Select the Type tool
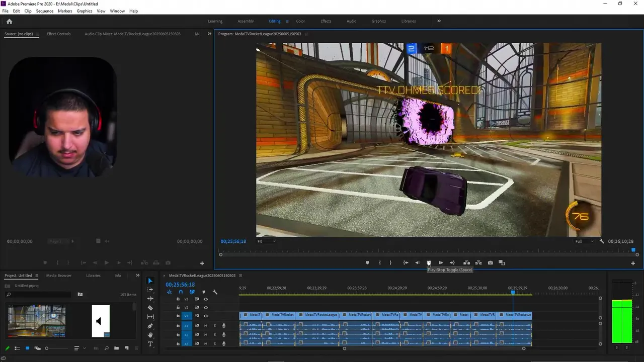Screen dimensions: 644x362 click(150, 344)
